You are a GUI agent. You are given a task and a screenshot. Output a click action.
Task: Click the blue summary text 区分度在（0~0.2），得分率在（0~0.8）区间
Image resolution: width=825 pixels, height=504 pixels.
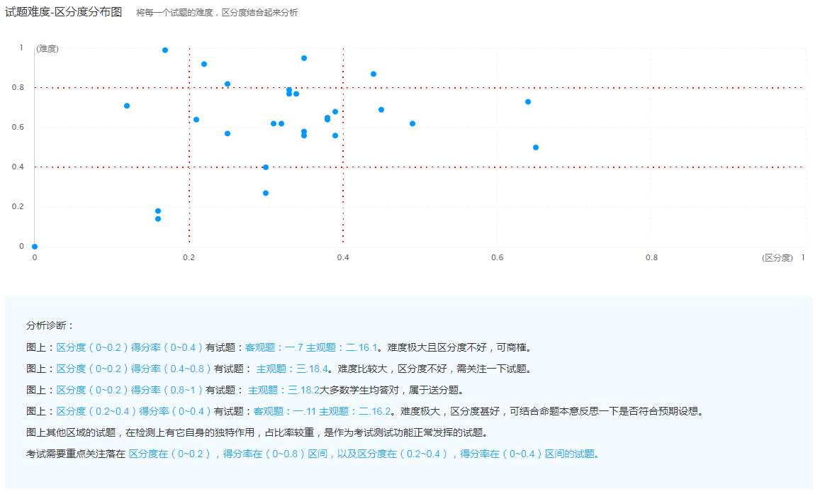[228, 454]
